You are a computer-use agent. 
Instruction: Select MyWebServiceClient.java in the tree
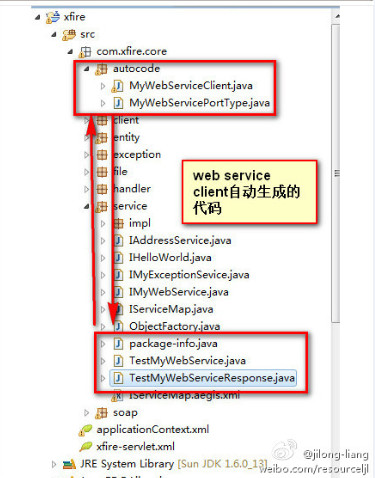pos(191,86)
